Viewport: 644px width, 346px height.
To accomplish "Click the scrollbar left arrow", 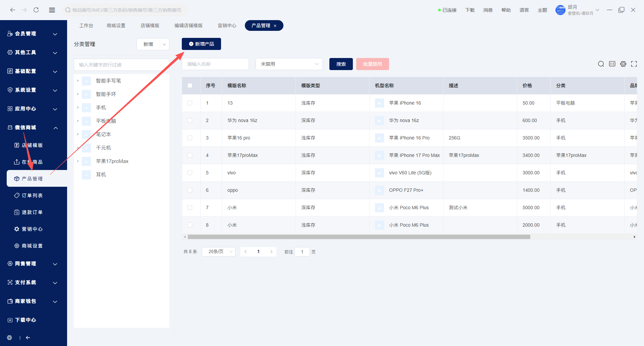I will (185, 237).
